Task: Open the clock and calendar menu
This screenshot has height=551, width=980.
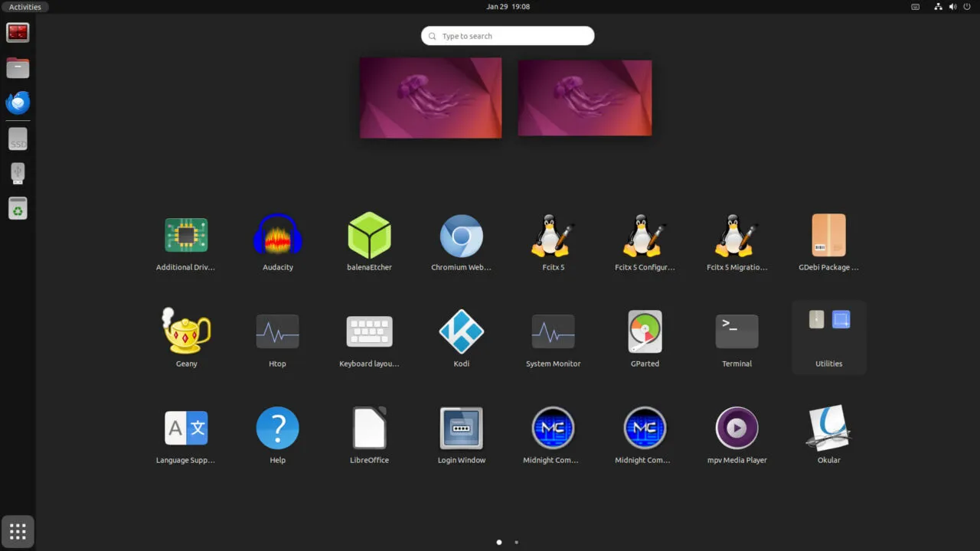Action: pyautogui.click(x=508, y=7)
